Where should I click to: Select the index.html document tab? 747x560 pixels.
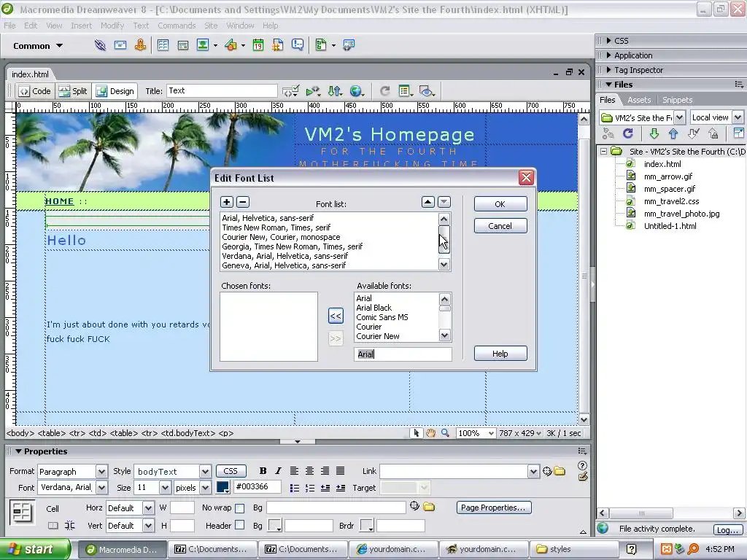(x=30, y=74)
